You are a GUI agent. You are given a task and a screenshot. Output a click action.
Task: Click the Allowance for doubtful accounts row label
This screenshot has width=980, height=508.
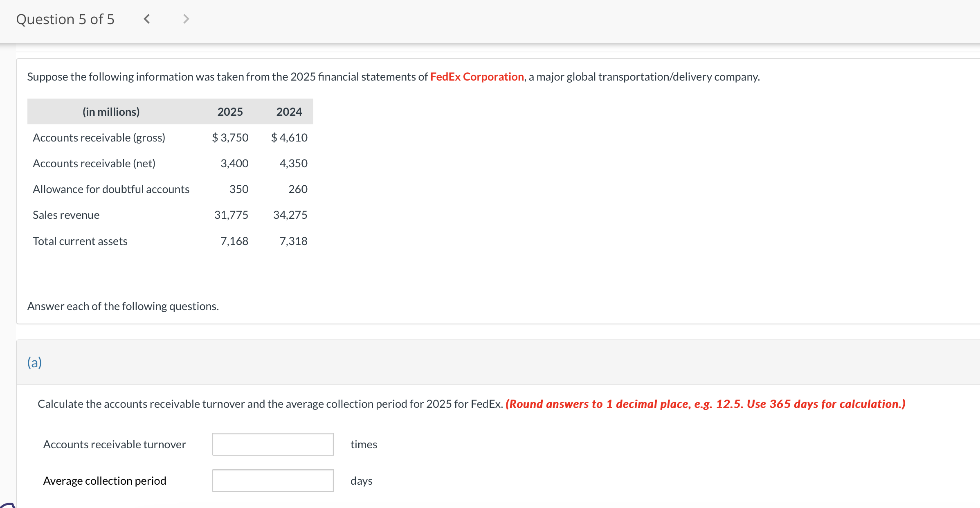(x=111, y=189)
